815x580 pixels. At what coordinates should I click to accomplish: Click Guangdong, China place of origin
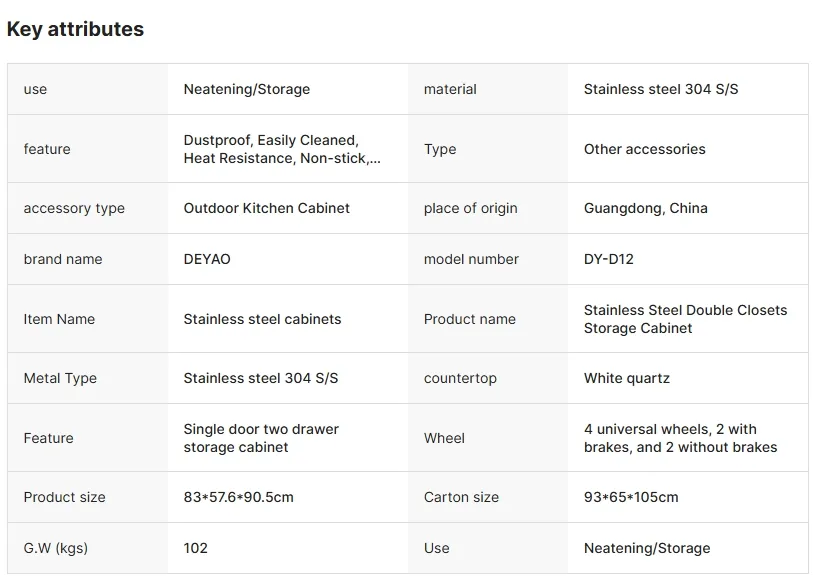tap(646, 208)
